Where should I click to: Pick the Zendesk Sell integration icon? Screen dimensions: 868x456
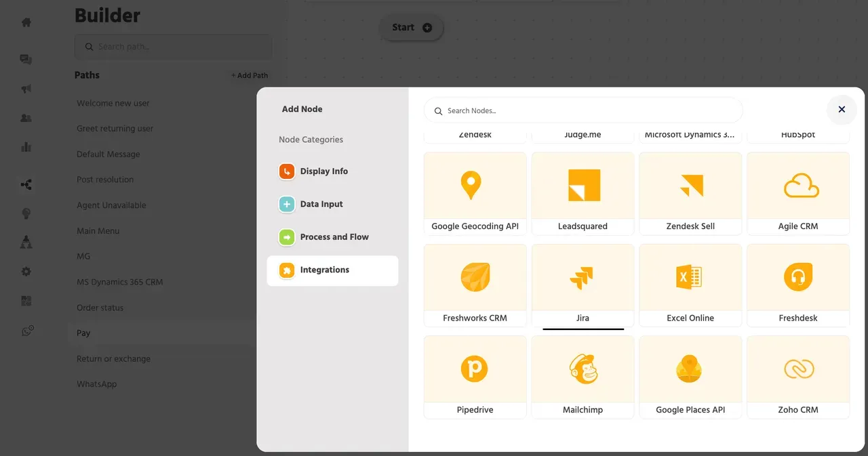[x=692, y=186]
